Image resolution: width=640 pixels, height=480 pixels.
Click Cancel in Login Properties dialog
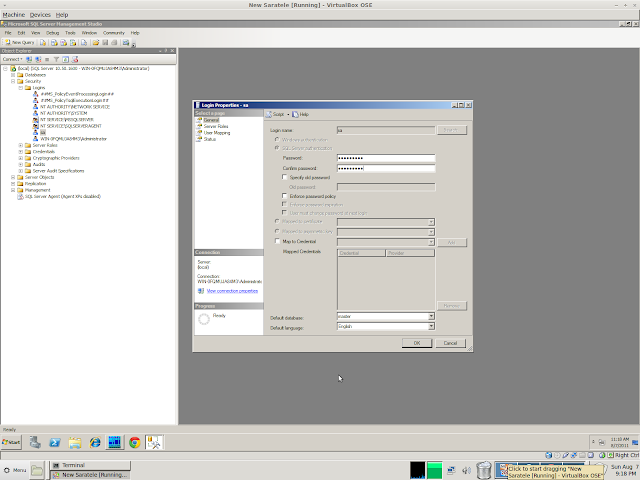451,343
